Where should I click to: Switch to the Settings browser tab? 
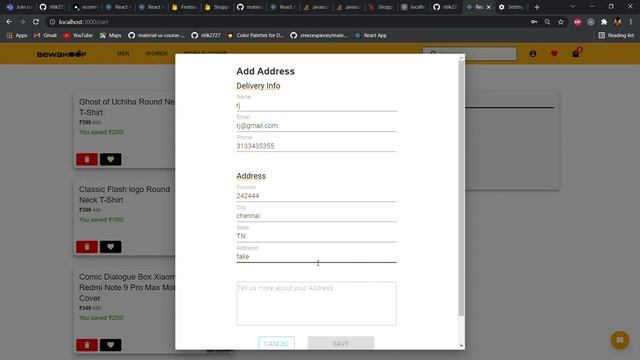coord(510,7)
